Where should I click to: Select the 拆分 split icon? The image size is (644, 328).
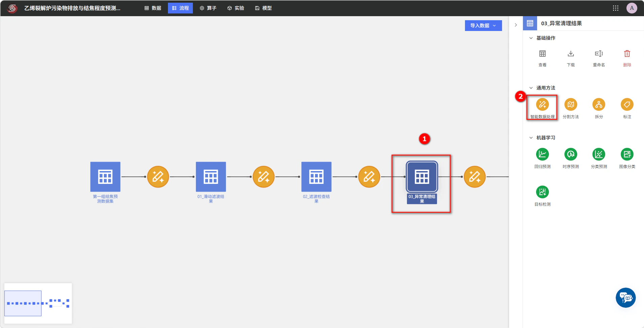tap(599, 105)
